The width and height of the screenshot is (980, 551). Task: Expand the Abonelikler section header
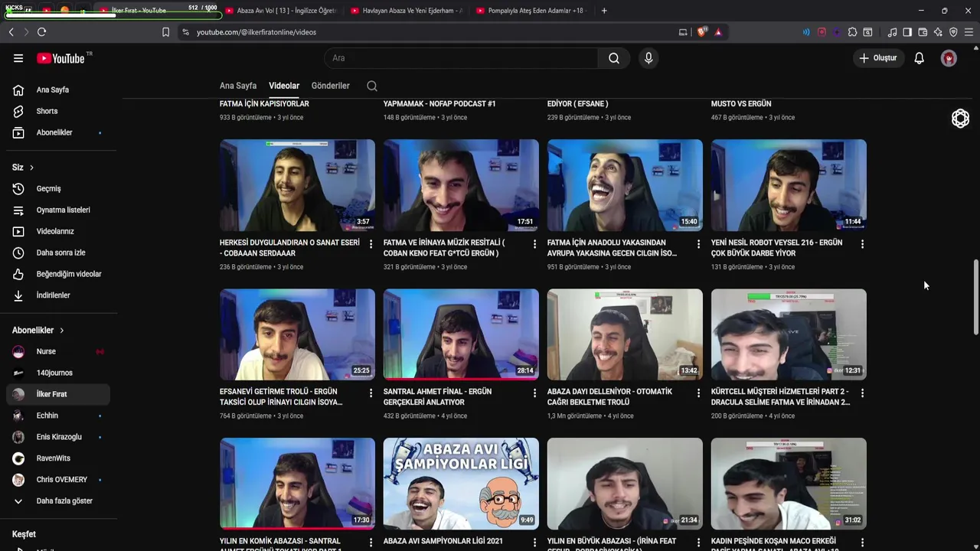(38, 331)
